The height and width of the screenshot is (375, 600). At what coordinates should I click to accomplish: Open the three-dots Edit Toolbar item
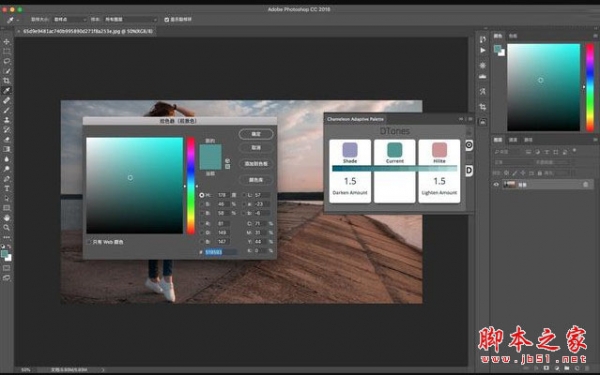click(x=7, y=237)
